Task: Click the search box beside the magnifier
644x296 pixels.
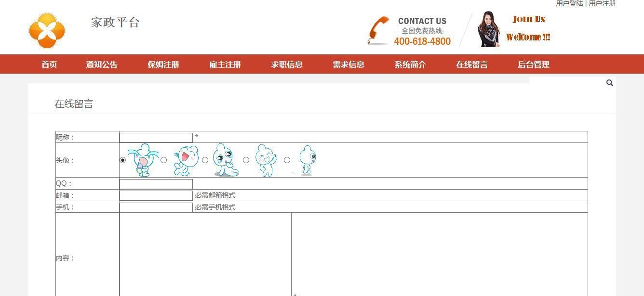Action: point(567,83)
